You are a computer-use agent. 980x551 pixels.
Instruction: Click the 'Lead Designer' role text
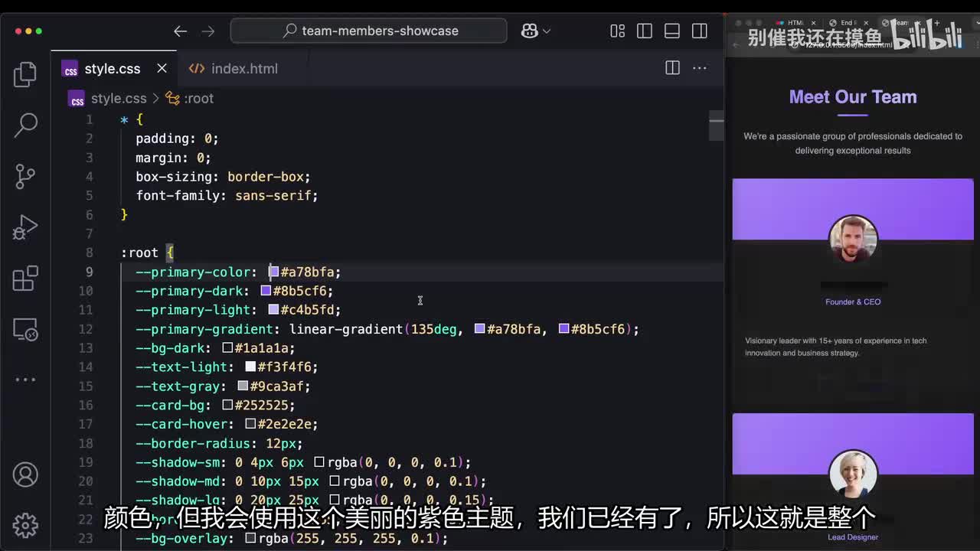[853, 537]
